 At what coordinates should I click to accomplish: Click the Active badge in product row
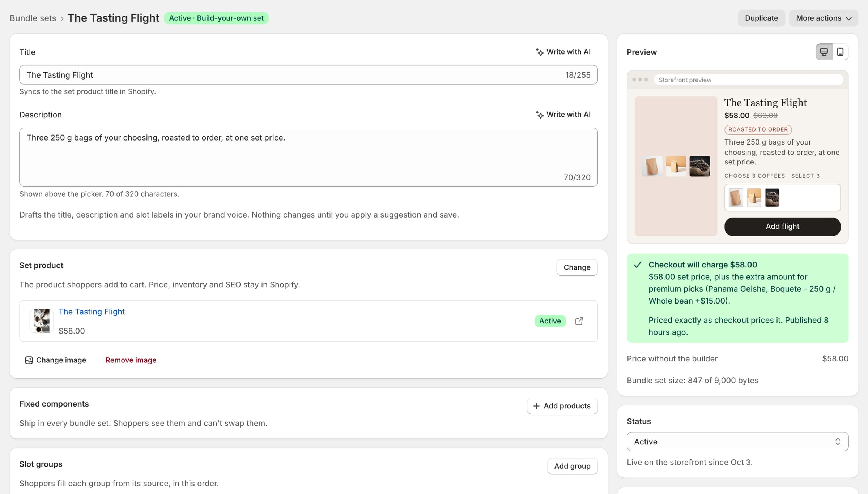(x=550, y=321)
